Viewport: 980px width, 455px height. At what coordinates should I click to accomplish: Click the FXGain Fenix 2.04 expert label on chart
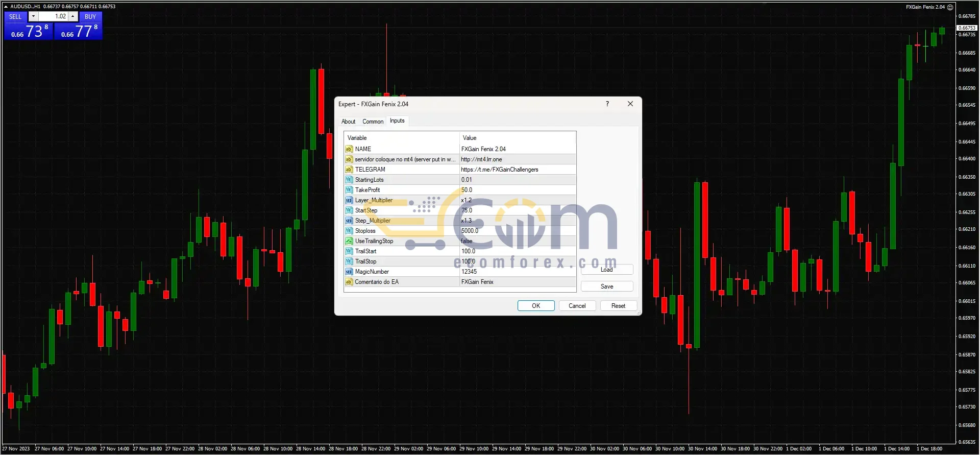[925, 7]
